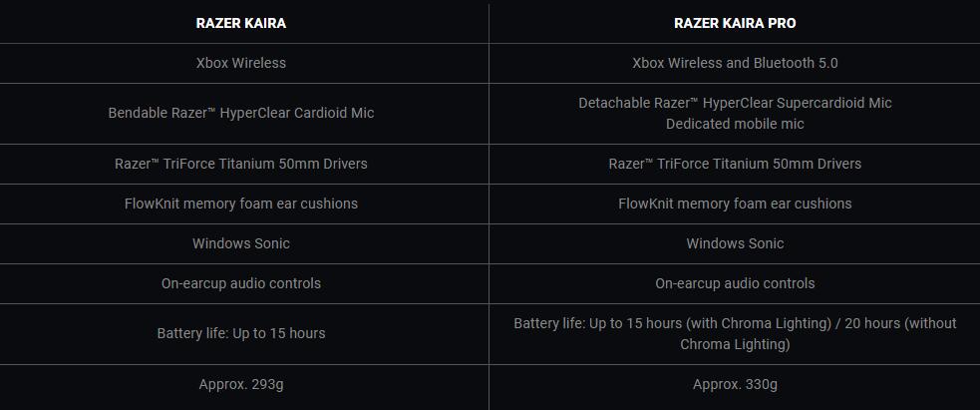Image resolution: width=980 pixels, height=410 pixels.
Task: Click FlowKnit memory foam ear cushions under Kaira Pro
Action: point(735,204)
